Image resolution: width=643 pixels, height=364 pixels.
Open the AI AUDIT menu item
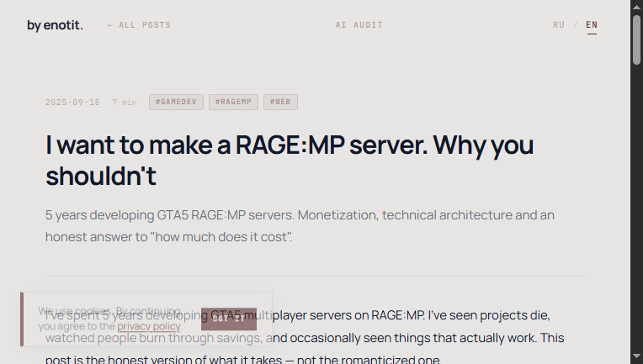coord(359,25)
